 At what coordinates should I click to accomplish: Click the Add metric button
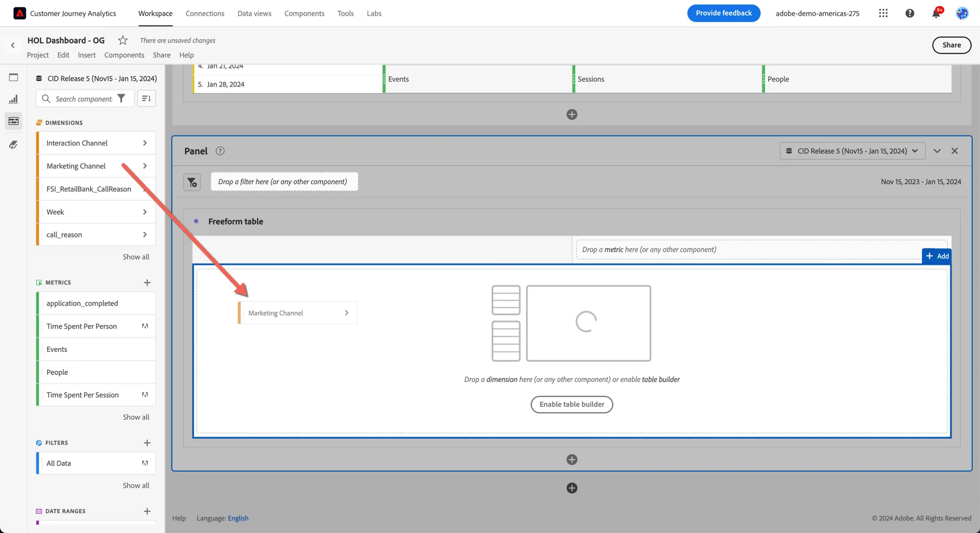(937, 256)
